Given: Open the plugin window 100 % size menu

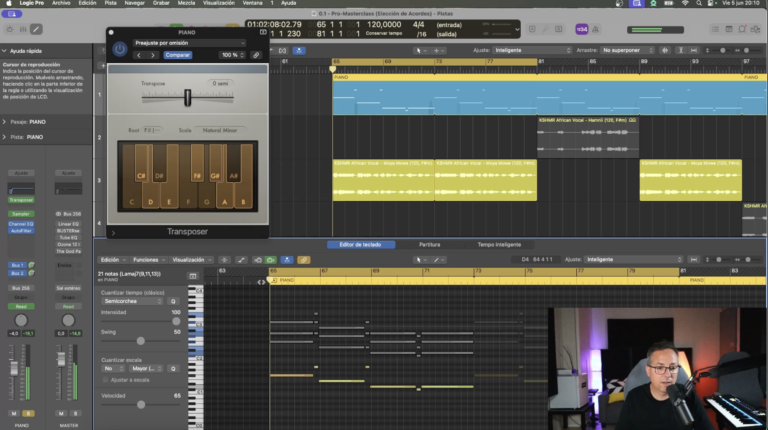Looking at the screenshot, I should (x=232, y=55).
